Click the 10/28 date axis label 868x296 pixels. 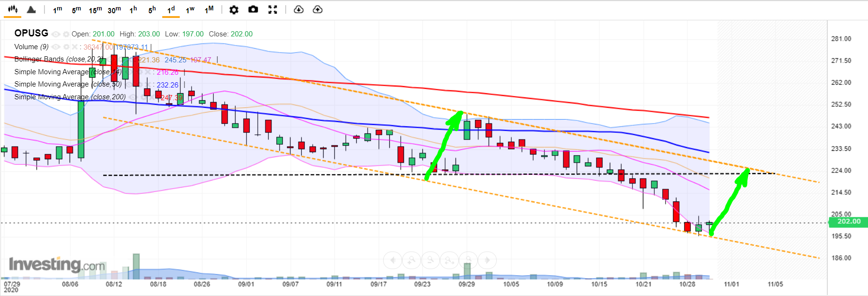tap(687, 284)
